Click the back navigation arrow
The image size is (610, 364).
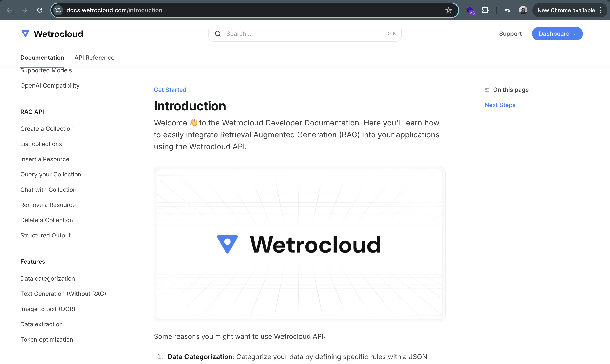pyautogui.click(x=9, y=10)
